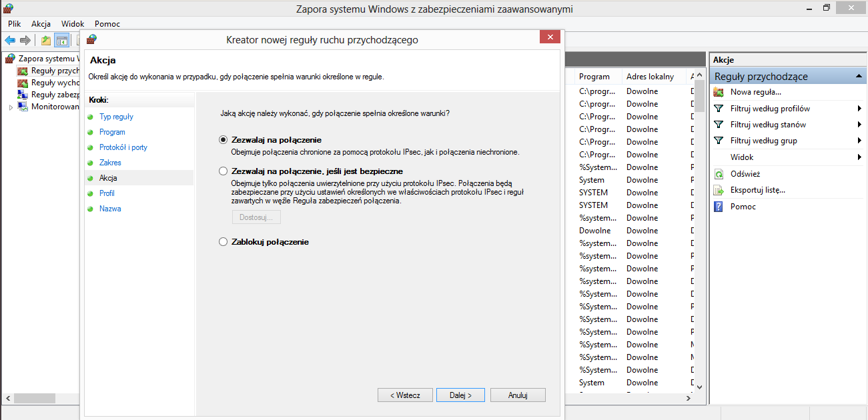Click the funnel icon for Filtruj według stanów

[719, 125]
